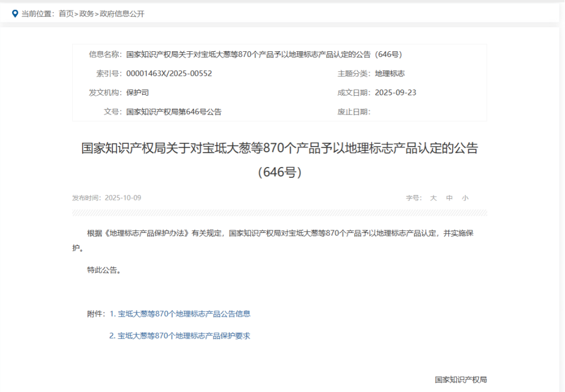This screenshot has width=565, height=392.
Task: Click the location pin icon in breadcrumb
Action: pyautogui.click(x=15, y=14)
